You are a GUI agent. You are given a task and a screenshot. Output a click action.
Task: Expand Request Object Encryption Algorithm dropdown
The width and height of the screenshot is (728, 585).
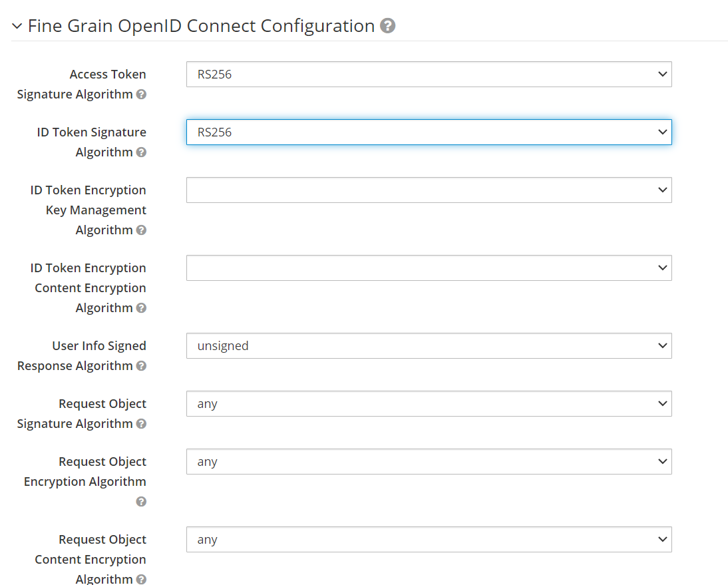429,462
